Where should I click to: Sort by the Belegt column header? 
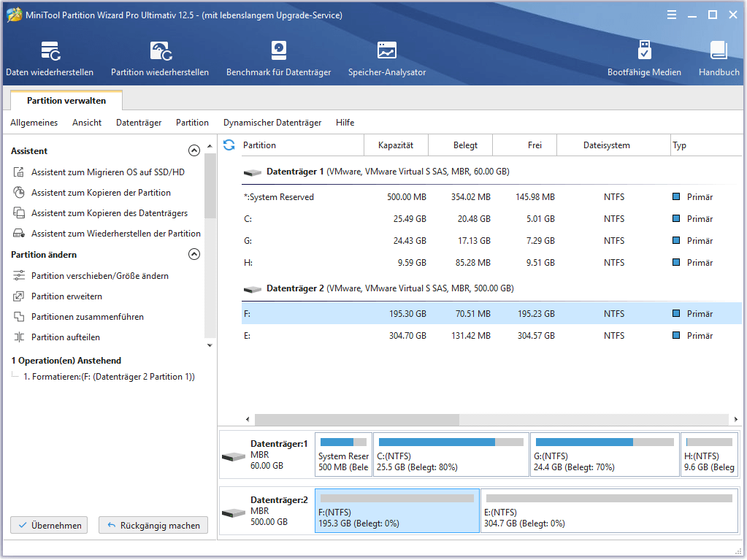pyautogui.click(x=460, y=145)
